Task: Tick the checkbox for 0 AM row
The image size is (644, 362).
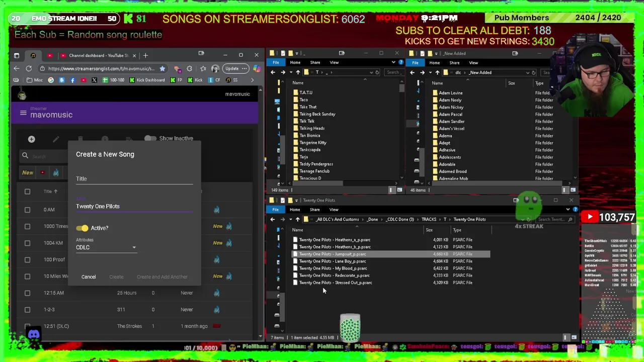Action: tap(28, 210)
